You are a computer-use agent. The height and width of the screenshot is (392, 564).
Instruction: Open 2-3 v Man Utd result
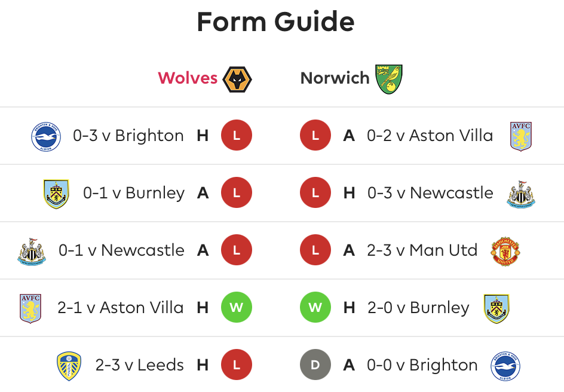pyautogui.click(x=422, y=250)
